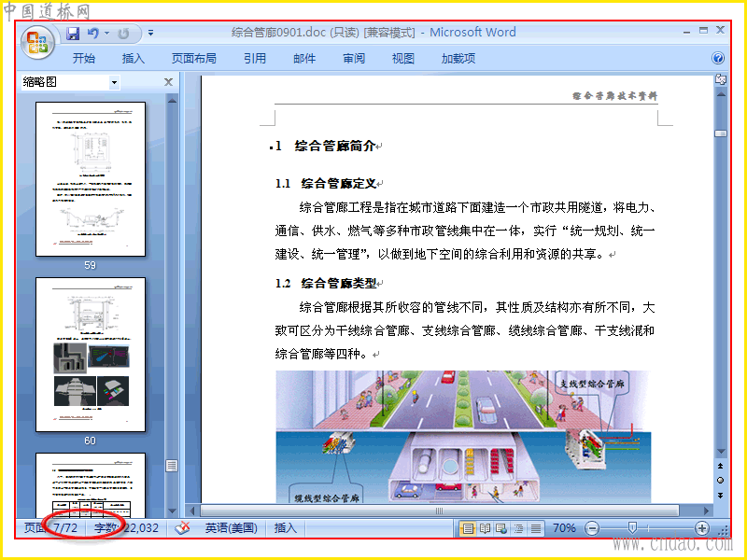The image size is (747, 560).
Task: Click the zoom slider handle
Action: (x=632, y=527)
